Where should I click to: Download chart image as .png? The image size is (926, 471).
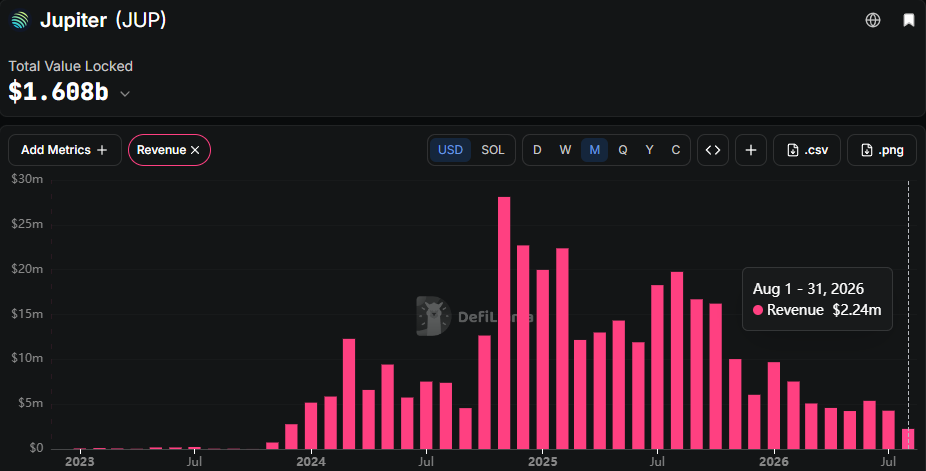(882, 150)
